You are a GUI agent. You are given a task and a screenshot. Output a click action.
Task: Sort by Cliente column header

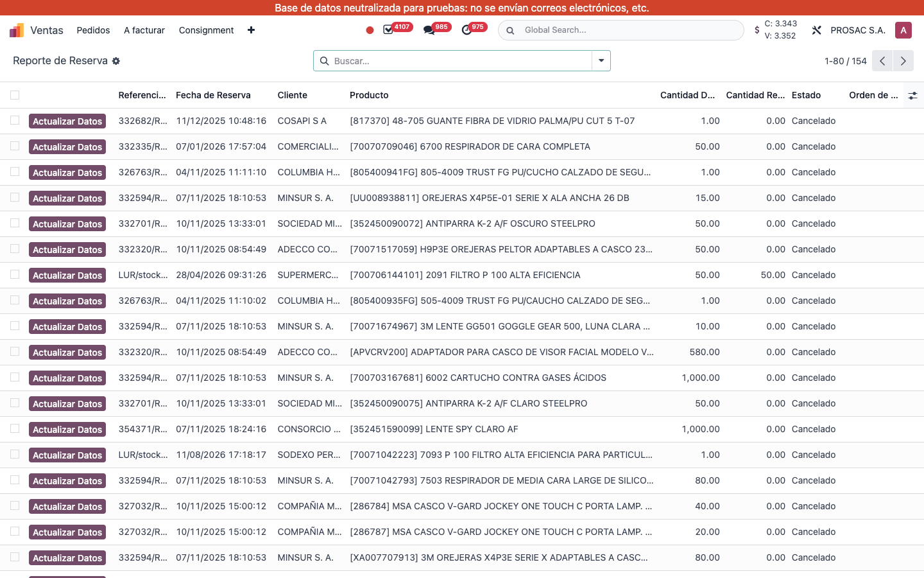click(293, 95)
